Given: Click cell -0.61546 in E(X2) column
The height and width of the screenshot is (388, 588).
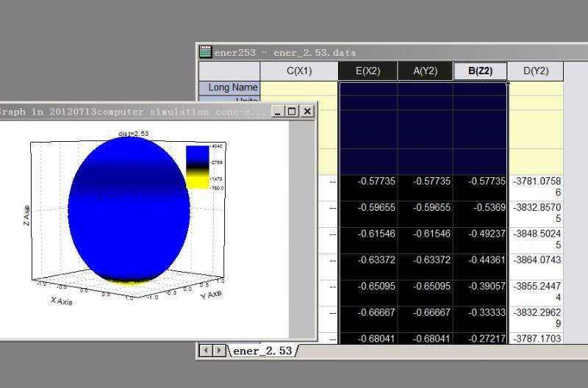Looking at the screenshot, I should pos(368,240).
